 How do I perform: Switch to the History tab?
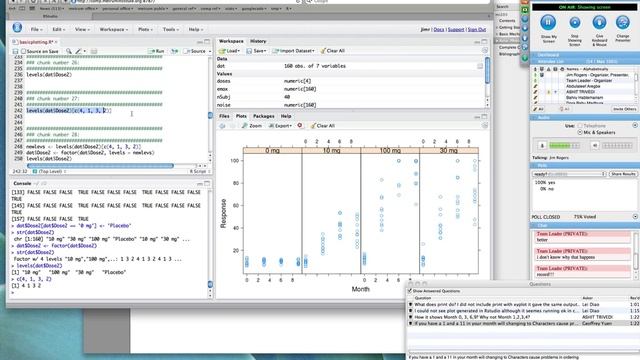(258, 41)
